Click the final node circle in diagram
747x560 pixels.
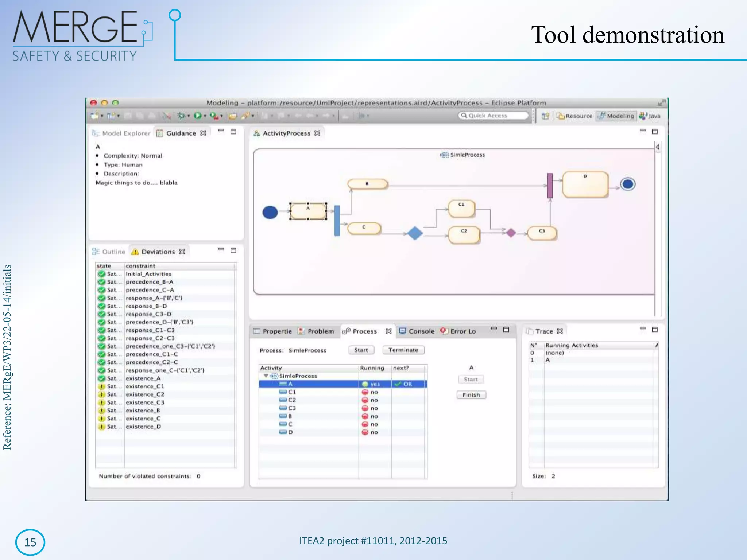pyautogui.click(x=628, y=184)
